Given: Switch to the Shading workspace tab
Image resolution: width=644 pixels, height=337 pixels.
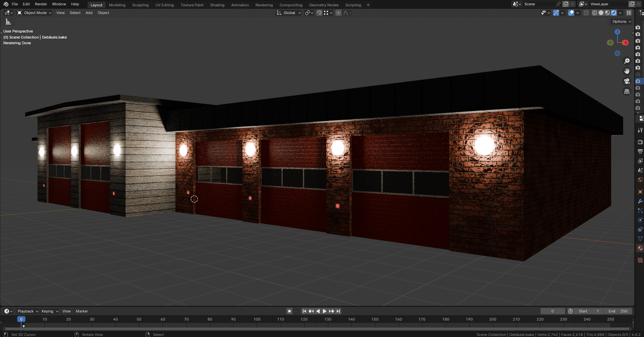Looking at the screenshot, I should [217, 5].
